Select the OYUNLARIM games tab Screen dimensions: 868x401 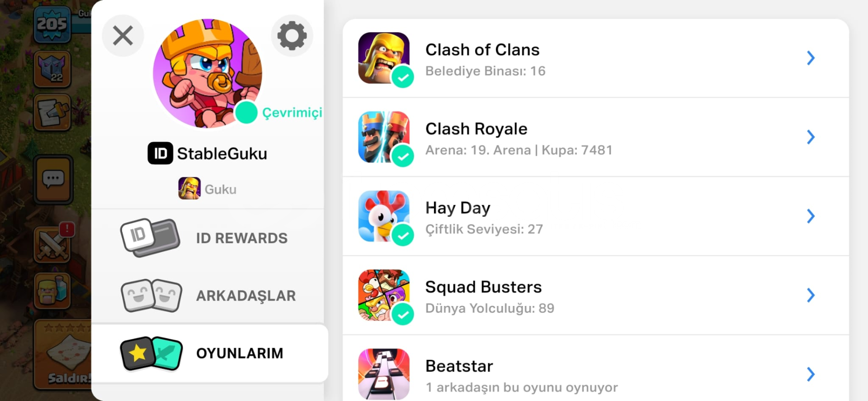point(210,353)
